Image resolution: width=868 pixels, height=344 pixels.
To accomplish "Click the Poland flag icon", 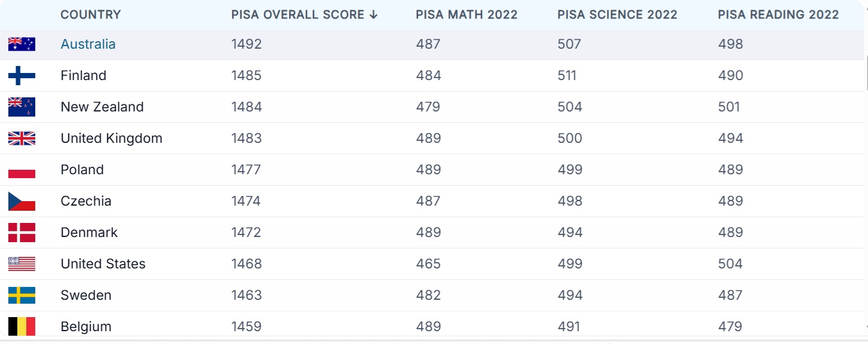I will point(22,170).
